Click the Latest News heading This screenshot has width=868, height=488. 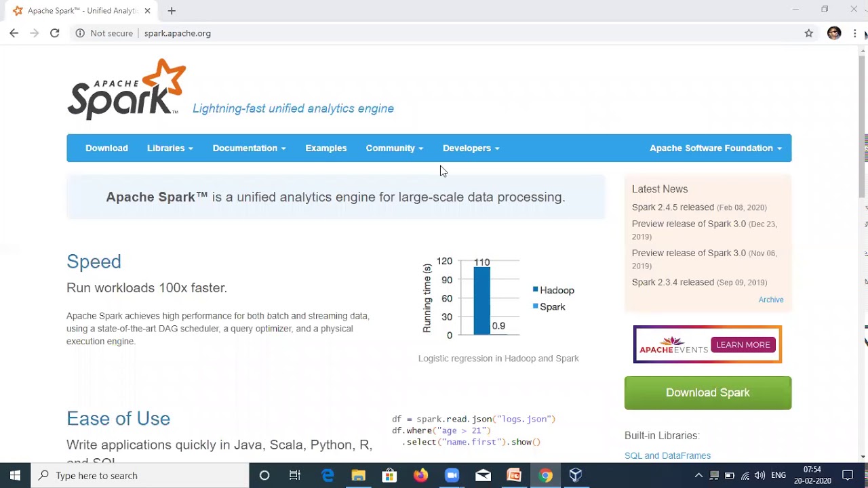tap(660, 189)
